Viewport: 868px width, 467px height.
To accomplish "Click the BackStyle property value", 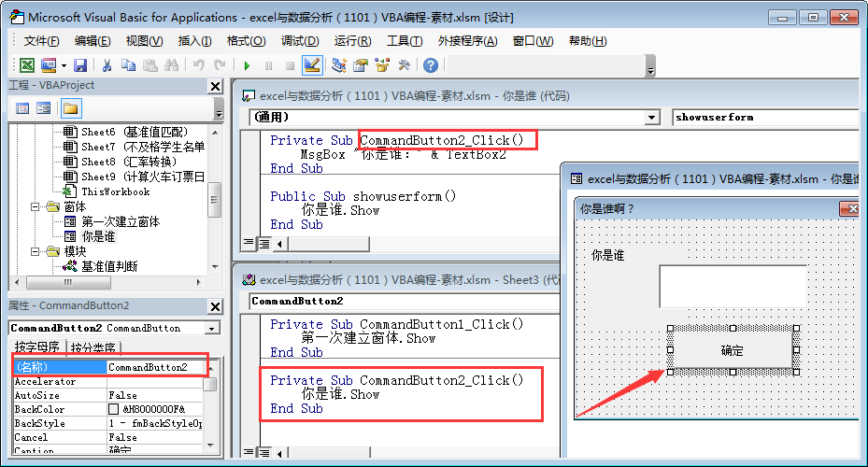I will [x=155, y=423].
